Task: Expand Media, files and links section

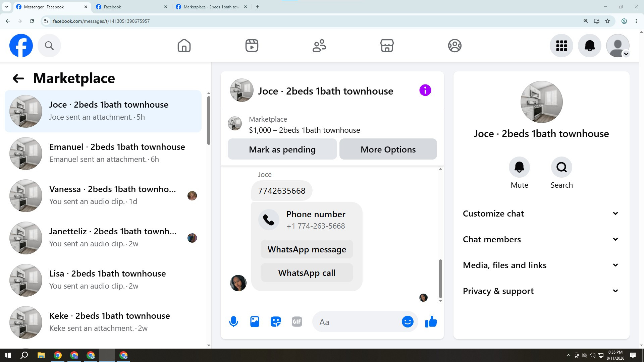Action: click(x=541, y=265)
